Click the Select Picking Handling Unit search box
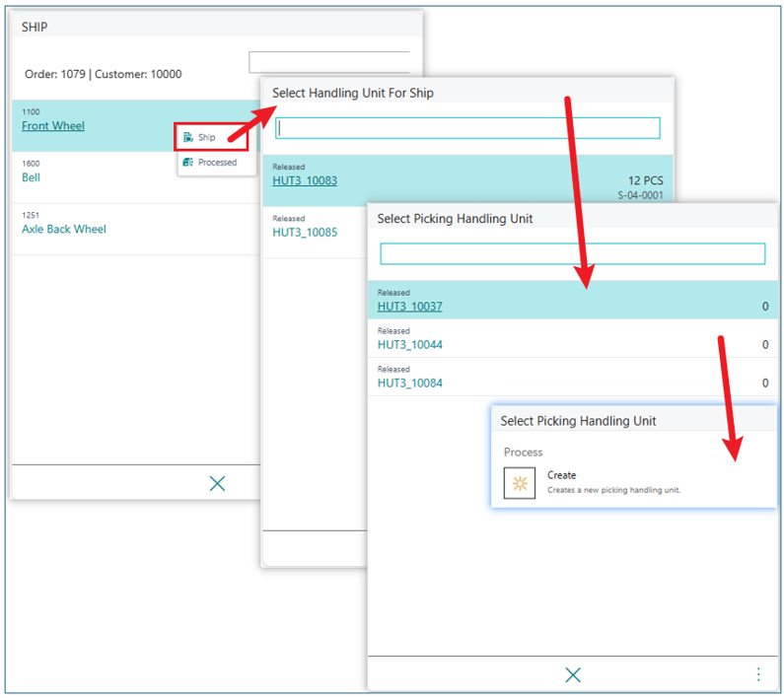This screenshot has height=698, width=784. coord(572,254)
